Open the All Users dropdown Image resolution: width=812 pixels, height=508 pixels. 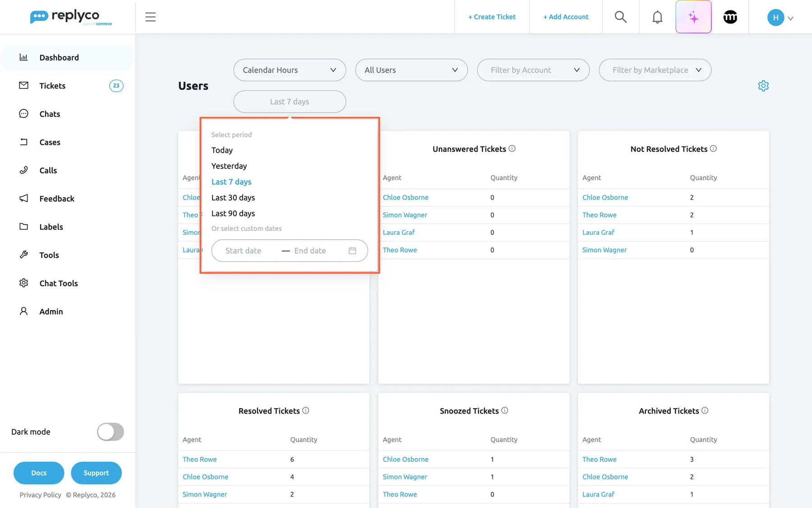[x=411, y=70]
